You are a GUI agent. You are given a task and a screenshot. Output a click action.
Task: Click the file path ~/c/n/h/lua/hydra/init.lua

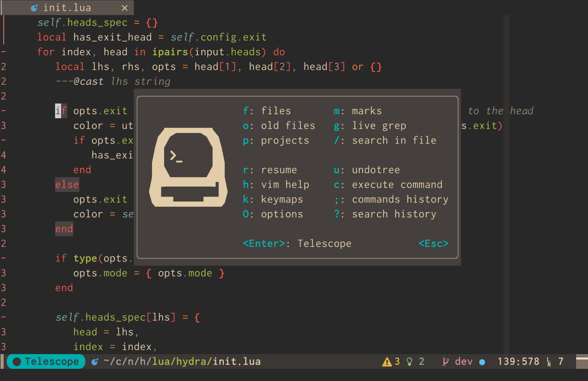pos(182,361)
